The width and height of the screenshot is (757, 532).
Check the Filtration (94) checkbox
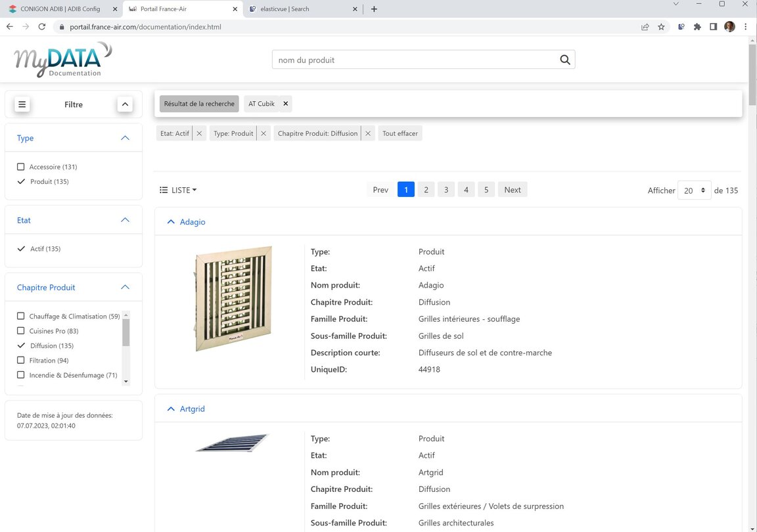click(x=21, y=360)
